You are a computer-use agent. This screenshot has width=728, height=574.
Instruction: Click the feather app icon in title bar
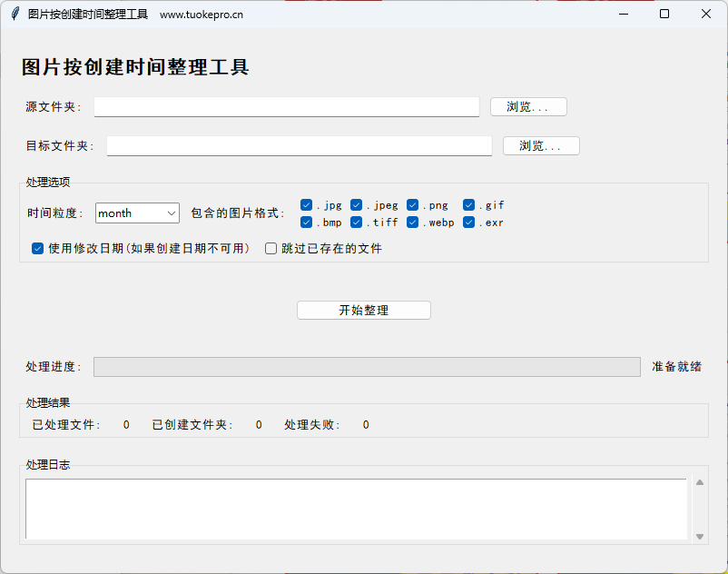click(15, 14)
